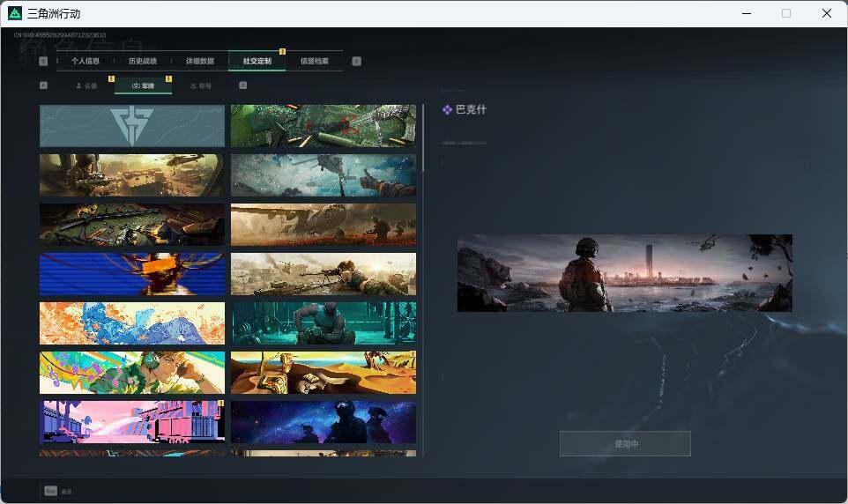Click the key hint icon right of 信誉档案
The image size is (848, 504).
click(x=356, y=61)
